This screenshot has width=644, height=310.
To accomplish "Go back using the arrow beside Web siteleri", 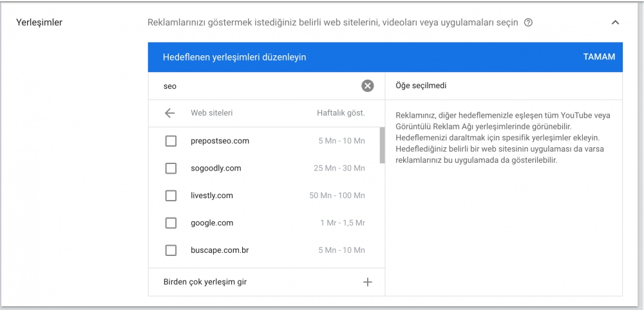I will pyautogui.click(x=169, y=113).
